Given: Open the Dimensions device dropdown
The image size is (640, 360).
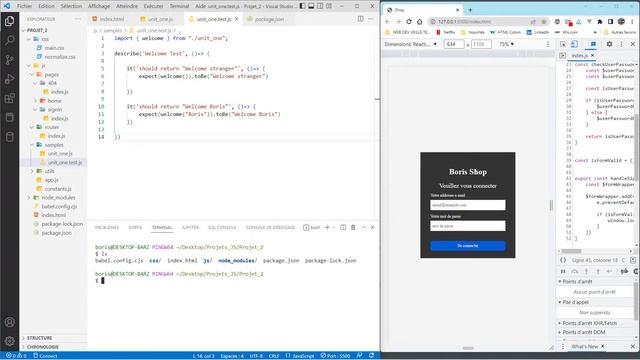Looking at the screenshot, I should click(410, 44).
